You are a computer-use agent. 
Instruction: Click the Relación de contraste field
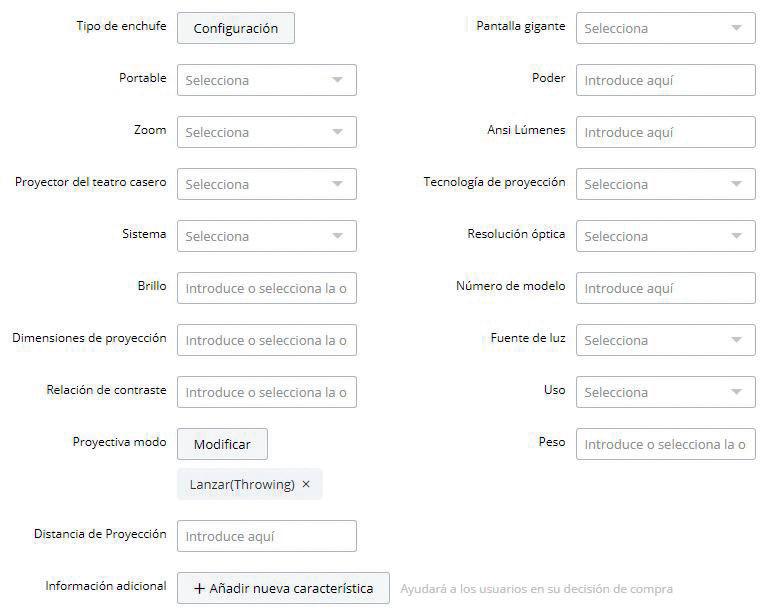click(x=266, y=392)
